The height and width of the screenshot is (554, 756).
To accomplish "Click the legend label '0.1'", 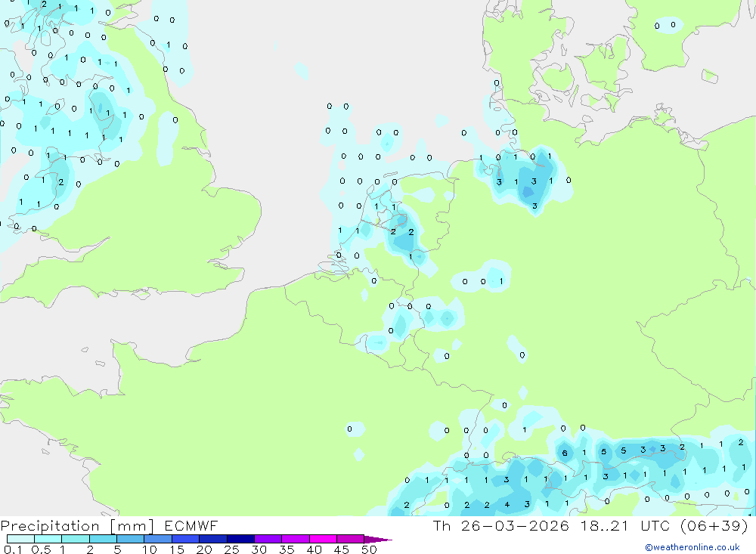I will point(13,549).
